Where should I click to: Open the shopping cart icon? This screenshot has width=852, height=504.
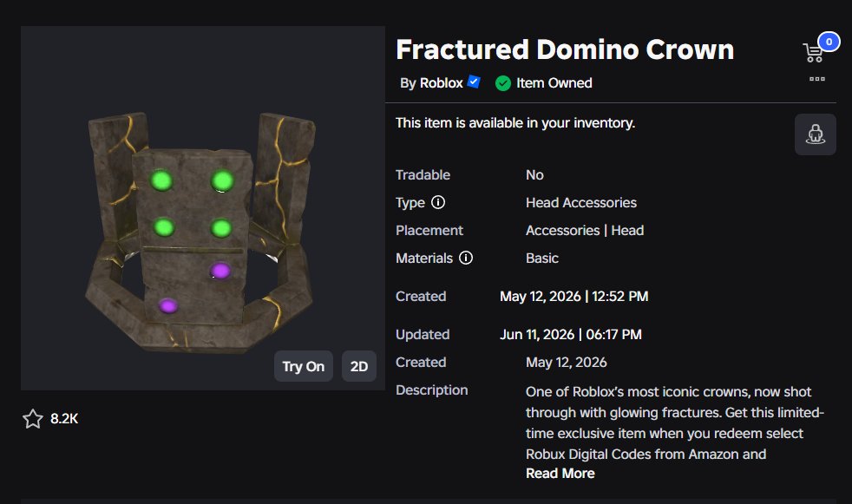coord(813,53)
